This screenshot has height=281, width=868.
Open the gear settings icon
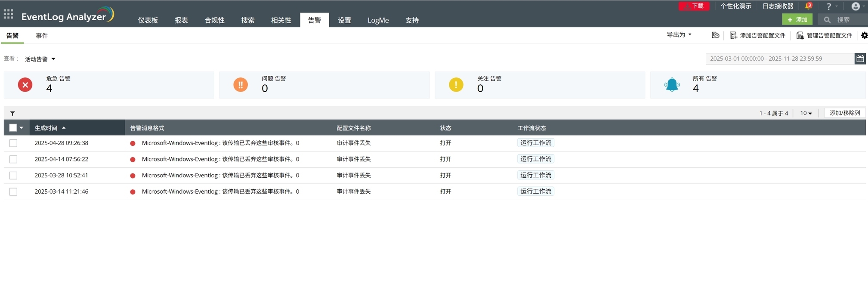[864, 35]
